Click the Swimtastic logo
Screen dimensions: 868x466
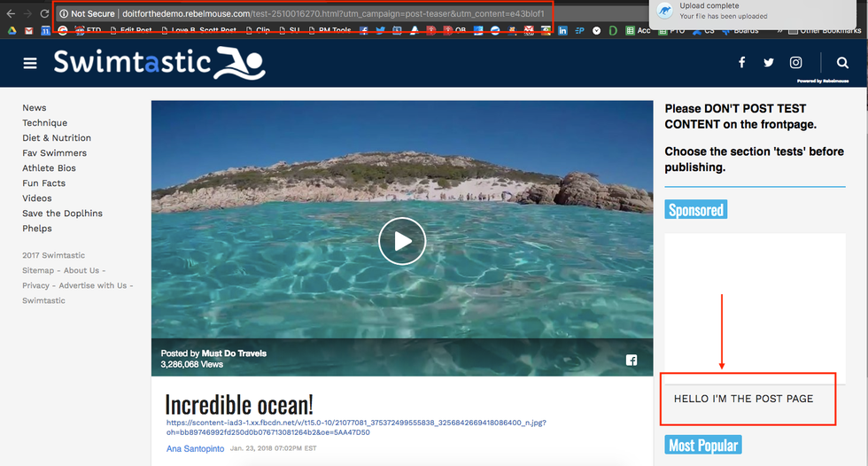point(159,63)
